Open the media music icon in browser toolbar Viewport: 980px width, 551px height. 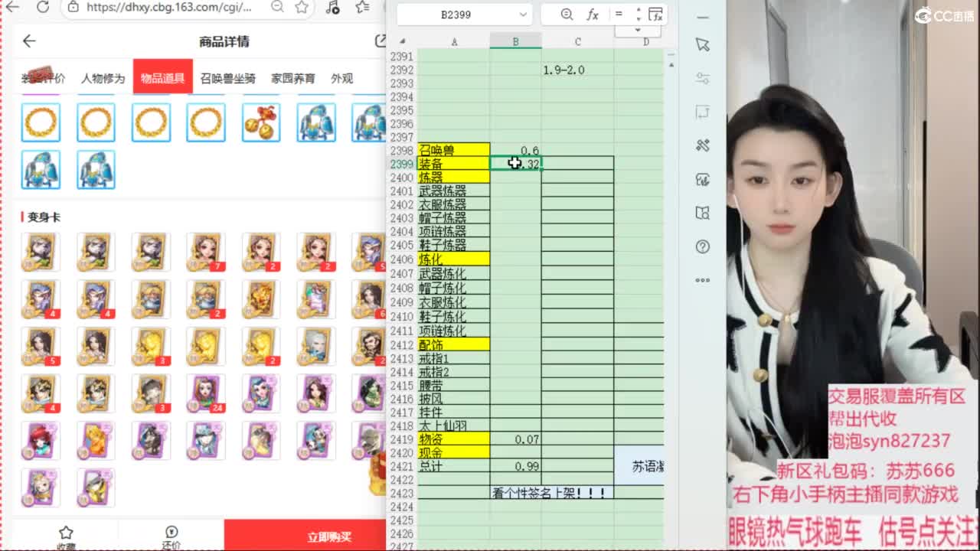332,7
